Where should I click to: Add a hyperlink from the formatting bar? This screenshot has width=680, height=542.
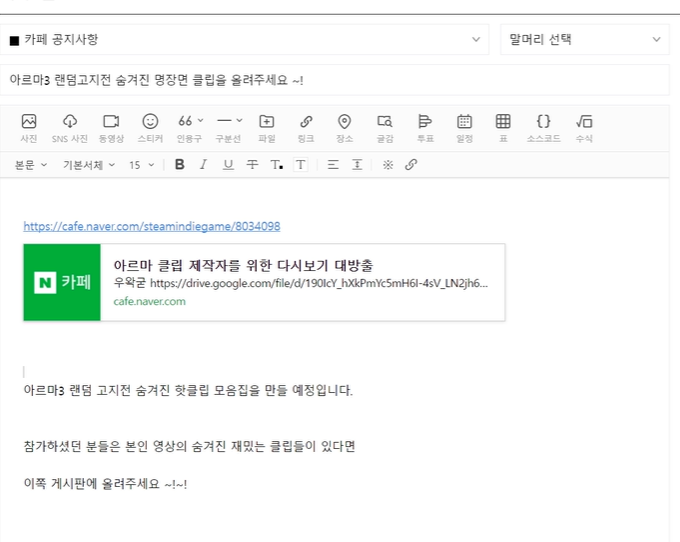pos(411,165)
